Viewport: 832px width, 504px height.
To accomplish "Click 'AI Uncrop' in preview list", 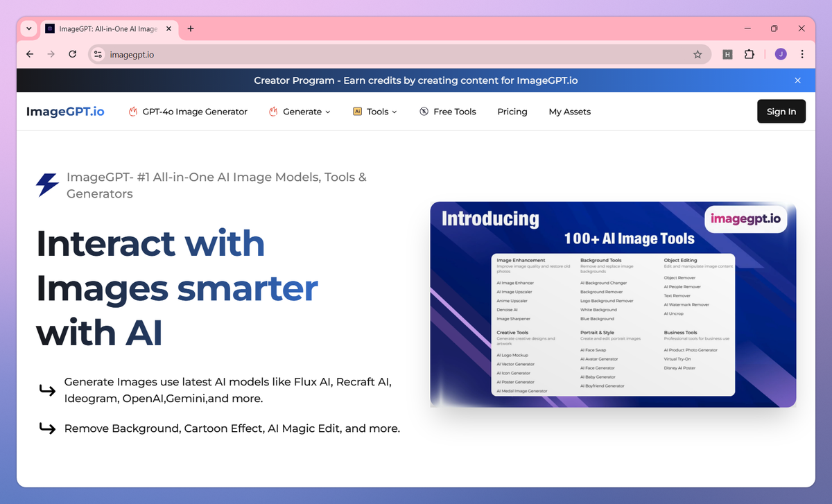I will (x=673, y=314).
